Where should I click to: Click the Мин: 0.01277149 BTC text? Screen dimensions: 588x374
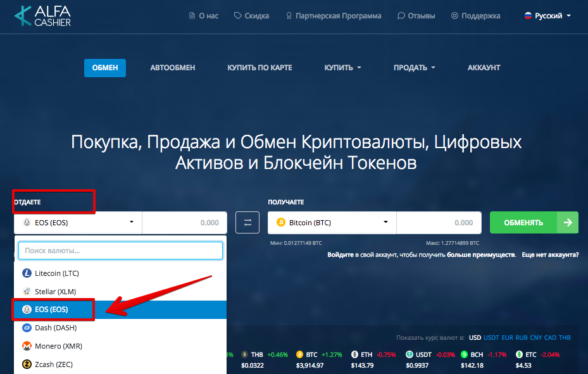click(296, 243)
